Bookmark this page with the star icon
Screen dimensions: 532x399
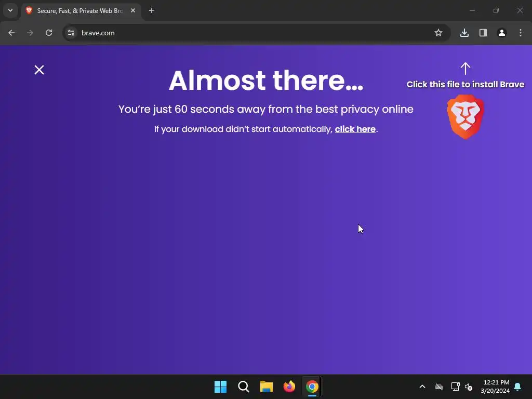tap(438, 33)
